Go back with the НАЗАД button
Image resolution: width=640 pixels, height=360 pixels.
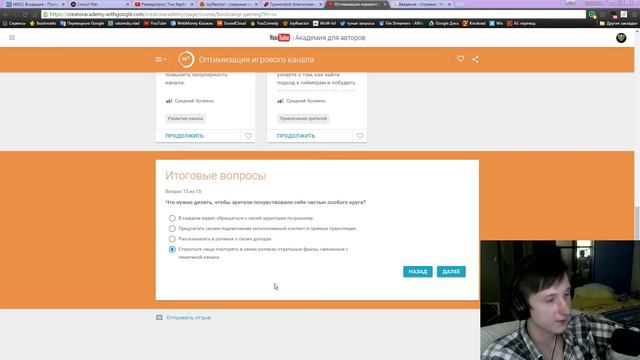(418, 271)
